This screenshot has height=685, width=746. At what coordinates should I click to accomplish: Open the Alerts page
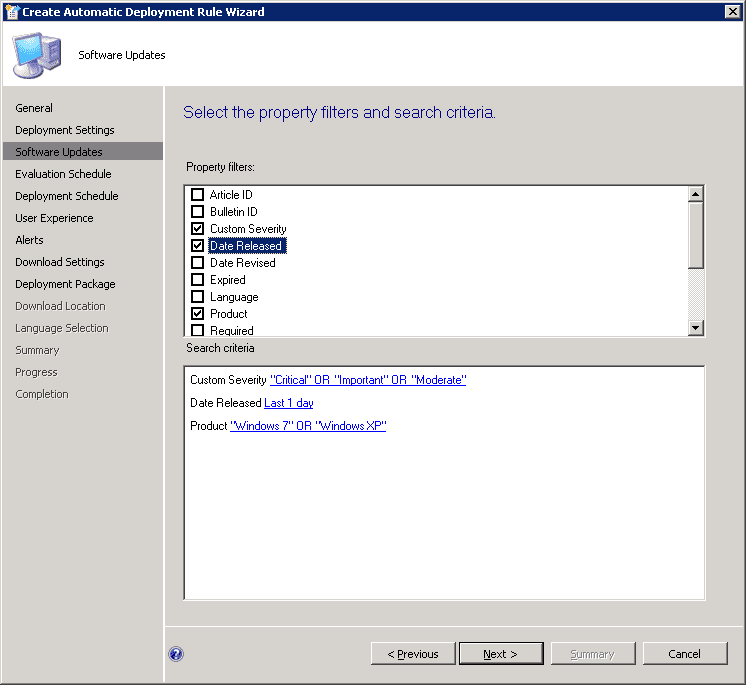[x=29, y=240]
